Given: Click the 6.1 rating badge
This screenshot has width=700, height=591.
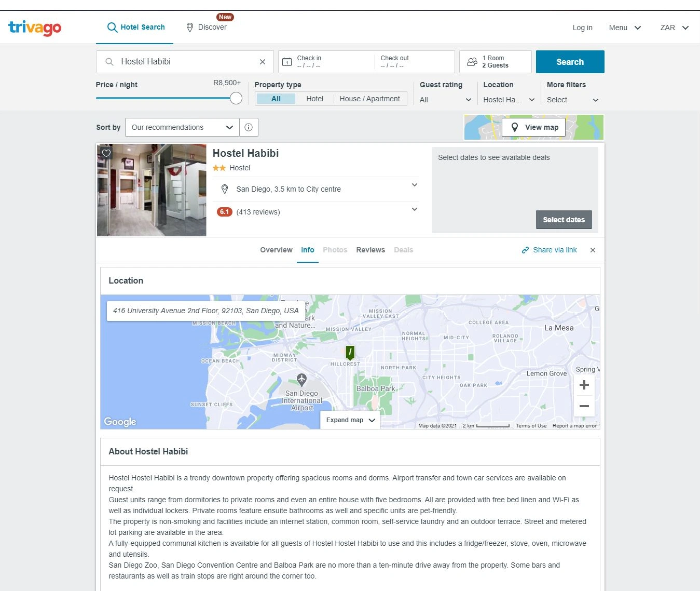Looking at the screenshot, I should (x=224, y=212).
